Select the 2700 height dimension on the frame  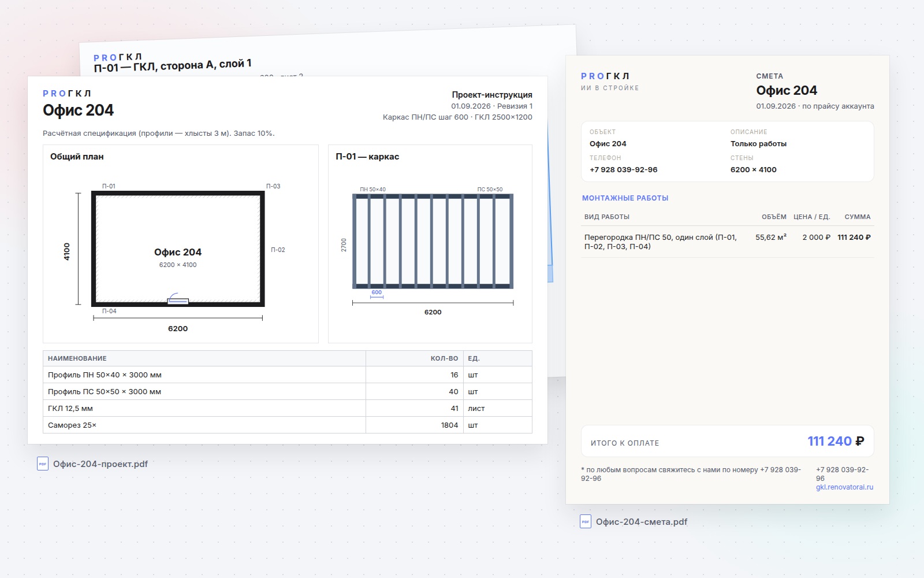344,245
